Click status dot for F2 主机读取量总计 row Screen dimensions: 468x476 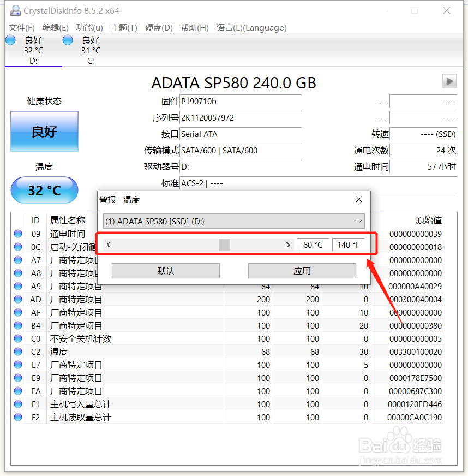pyautogui.click(x=18, y=417)
